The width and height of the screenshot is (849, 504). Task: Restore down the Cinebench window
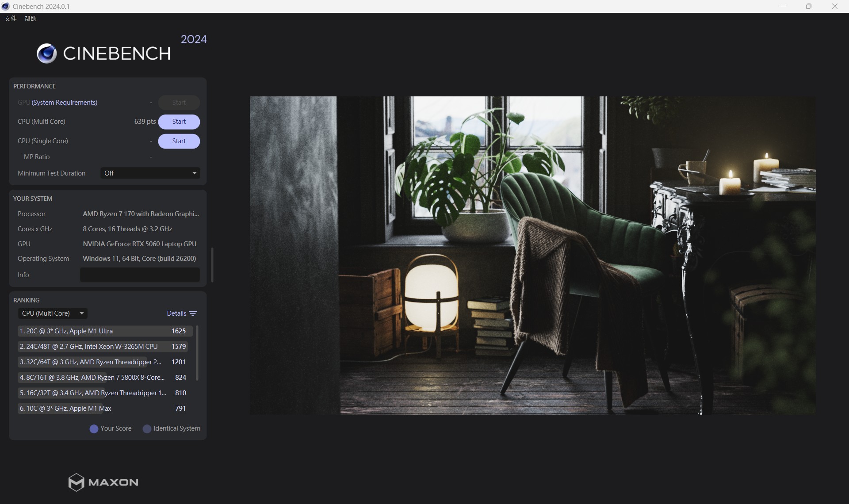[x=809, y=6]
